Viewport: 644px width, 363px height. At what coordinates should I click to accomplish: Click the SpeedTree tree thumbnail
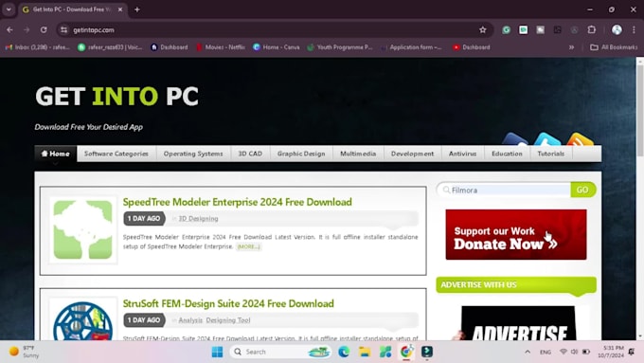[x=83, y=229]
